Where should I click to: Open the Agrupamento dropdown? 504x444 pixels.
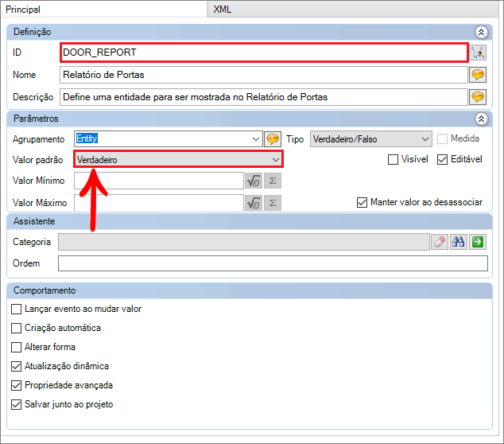tap(256, 139)
